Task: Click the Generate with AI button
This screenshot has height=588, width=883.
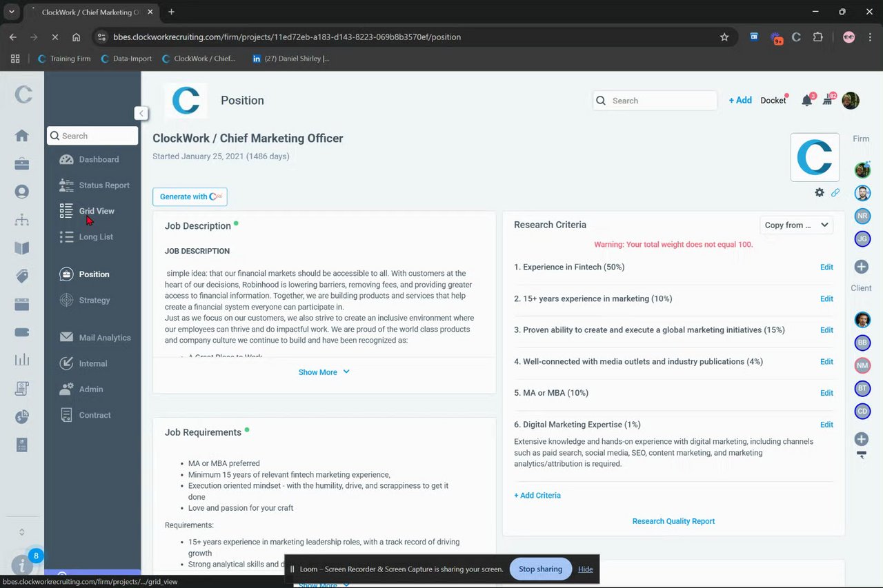Action: (x=190, y=196)
